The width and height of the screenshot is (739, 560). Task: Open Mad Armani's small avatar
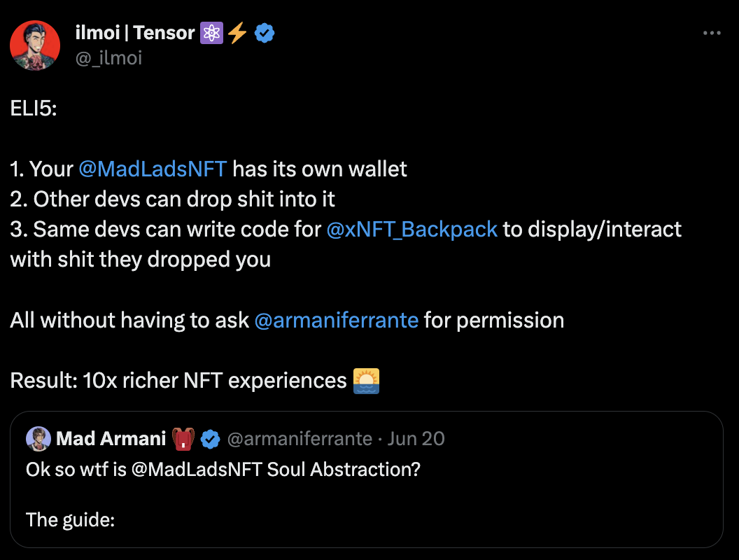pos(38,439)
